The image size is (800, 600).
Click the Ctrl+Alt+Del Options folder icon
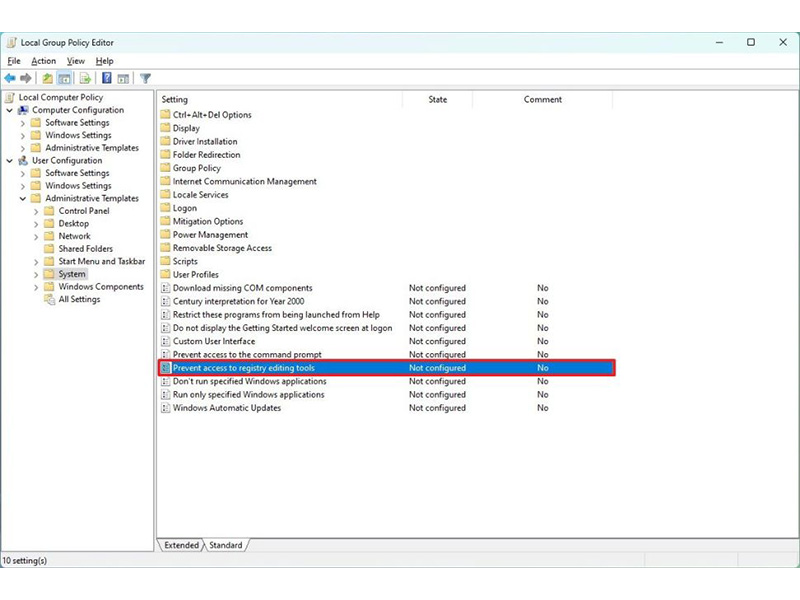coord(165,114)
